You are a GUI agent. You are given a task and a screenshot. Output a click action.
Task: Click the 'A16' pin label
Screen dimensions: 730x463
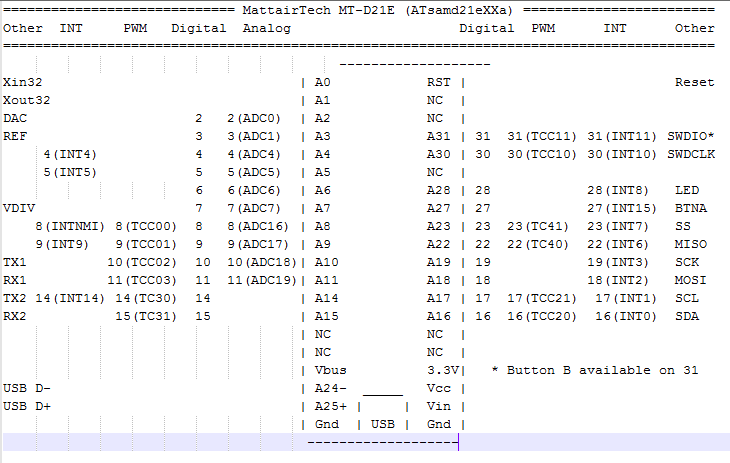(x=439, y=317)
